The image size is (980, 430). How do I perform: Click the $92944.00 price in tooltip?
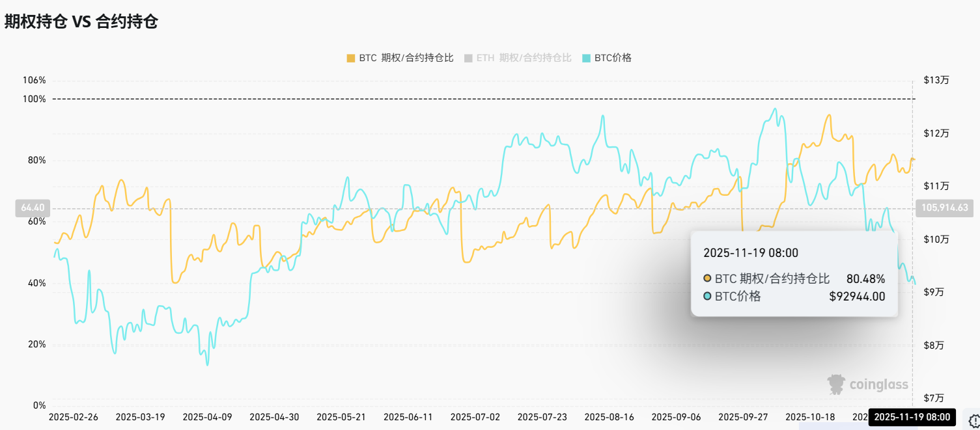[857, 297]
